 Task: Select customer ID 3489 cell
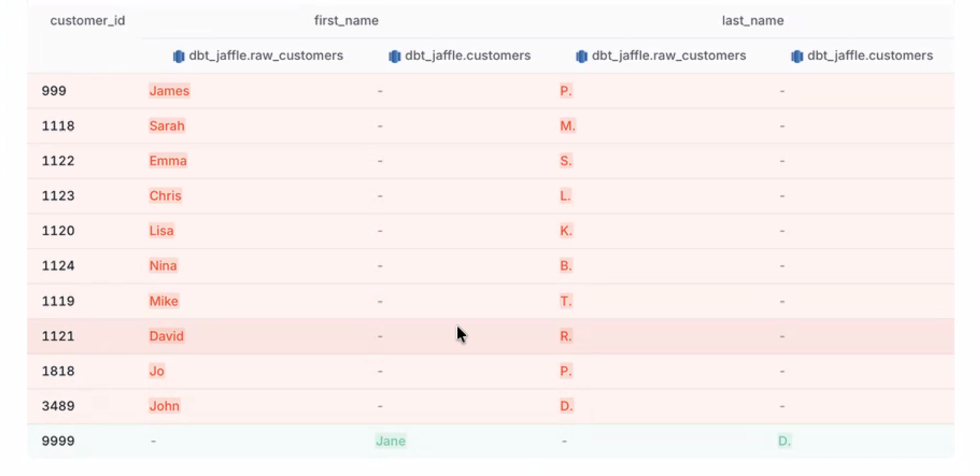click(58, 406)
